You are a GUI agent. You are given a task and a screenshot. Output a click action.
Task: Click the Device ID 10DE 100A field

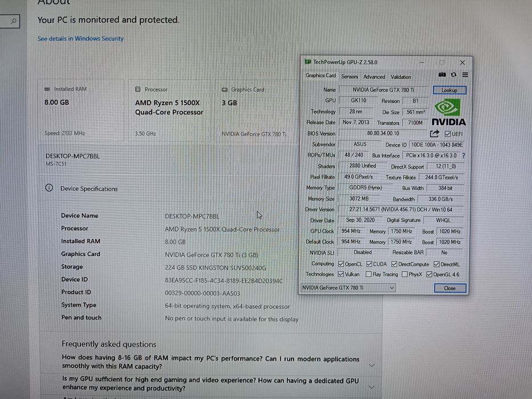[437, 145]
